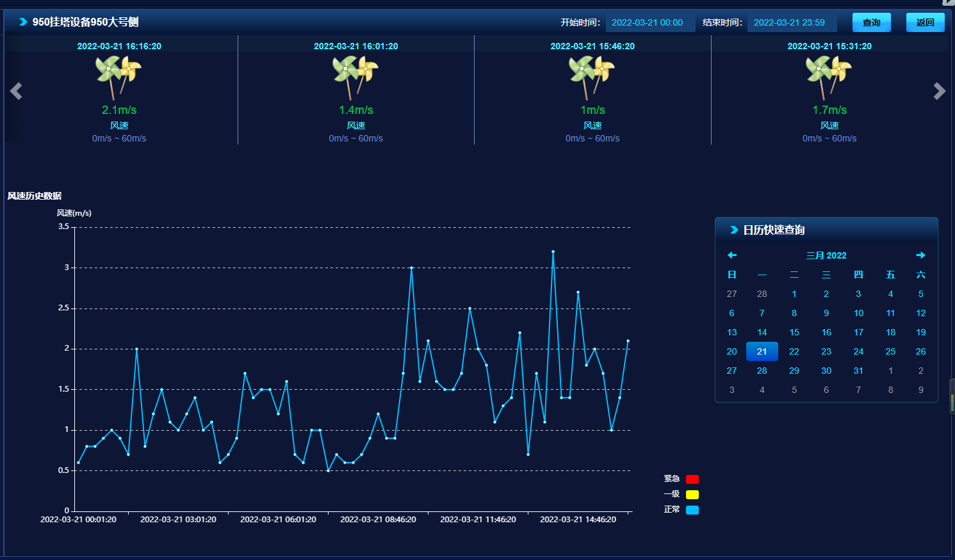Click the 3.2 peak data point on chart

point(553,252)
